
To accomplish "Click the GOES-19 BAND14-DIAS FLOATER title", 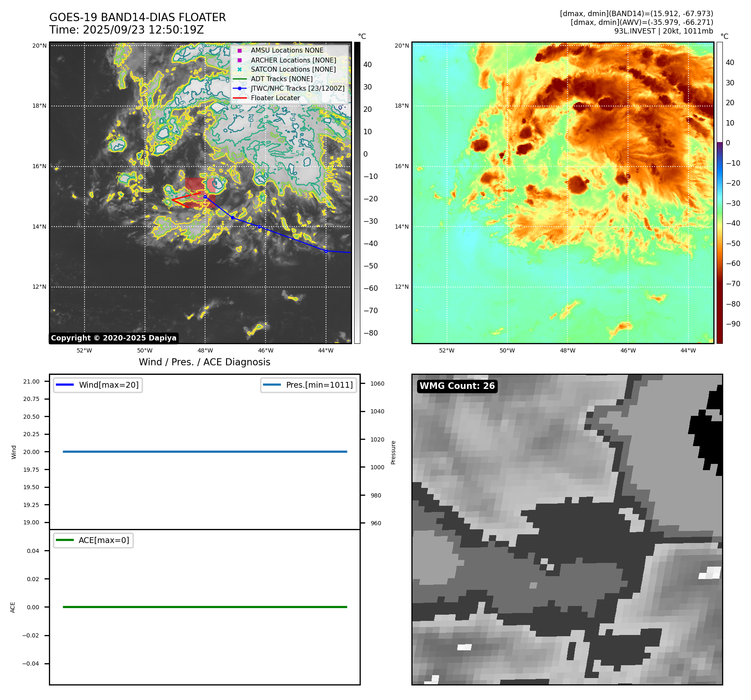I will (x=138, y=17).
